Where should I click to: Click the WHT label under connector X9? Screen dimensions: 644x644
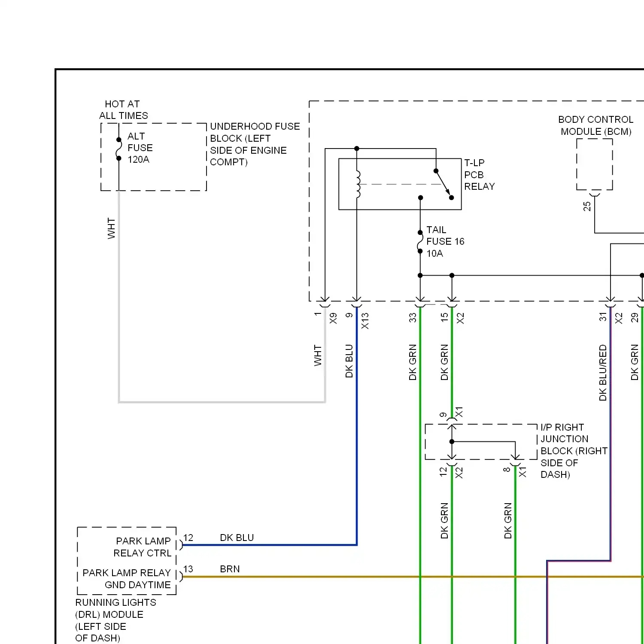coord(318,355)
